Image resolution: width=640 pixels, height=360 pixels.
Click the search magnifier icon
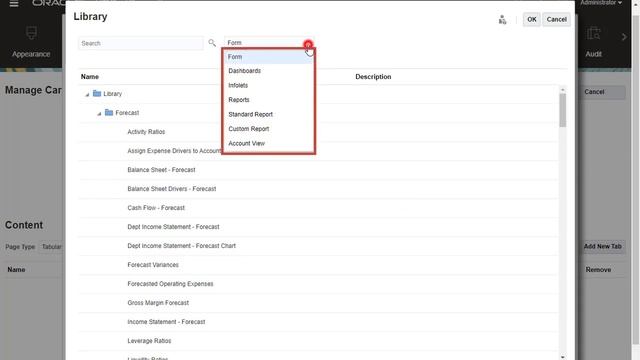click(212, 43)
